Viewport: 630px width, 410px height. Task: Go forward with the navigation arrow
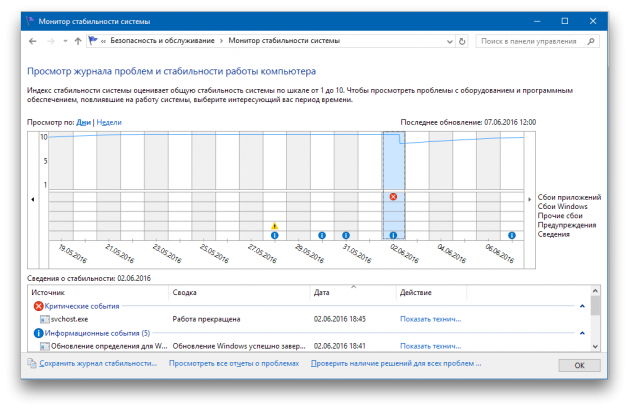coord(51,41)
